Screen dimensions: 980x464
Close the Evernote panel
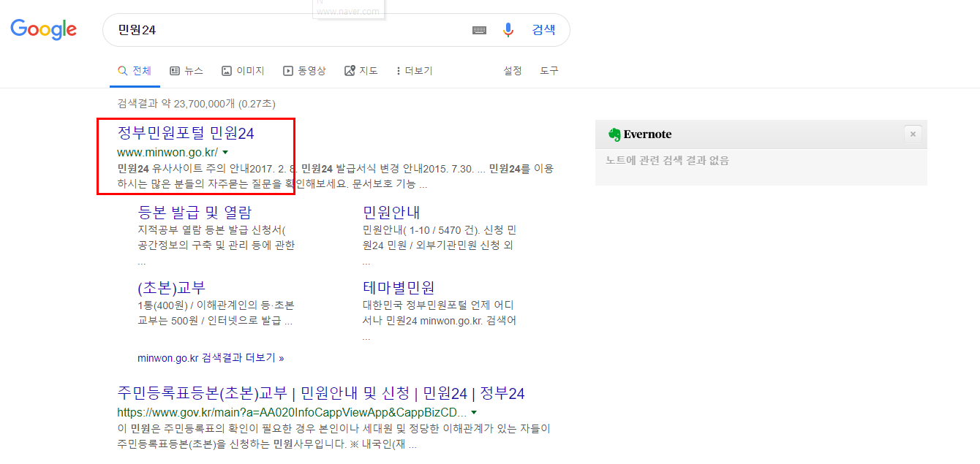tap(912, 134)
